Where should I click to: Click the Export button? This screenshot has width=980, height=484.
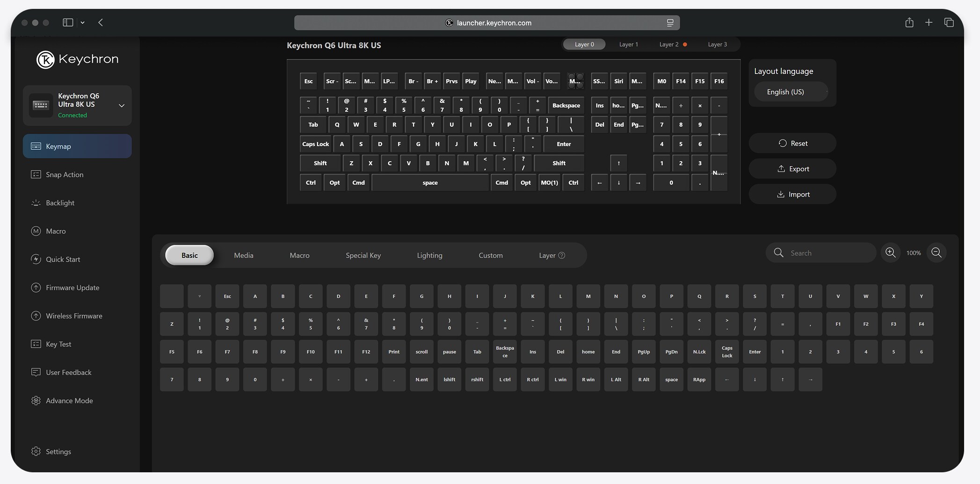coord(792,169)
